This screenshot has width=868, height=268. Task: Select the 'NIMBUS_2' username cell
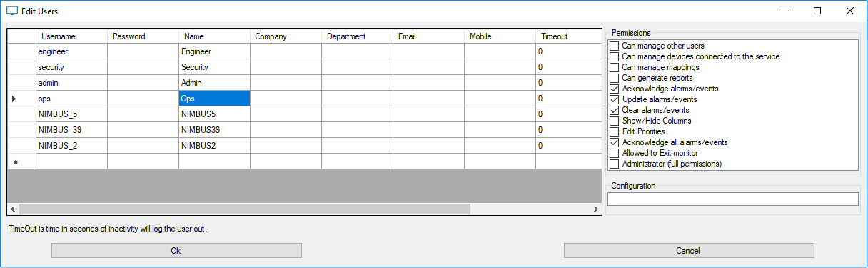[71, 146]
